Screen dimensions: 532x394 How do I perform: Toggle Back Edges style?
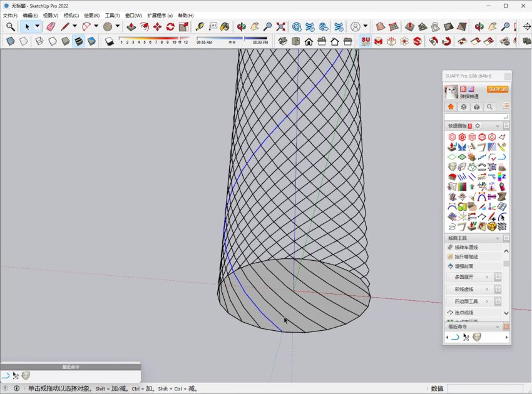click(x=23, y=41)
